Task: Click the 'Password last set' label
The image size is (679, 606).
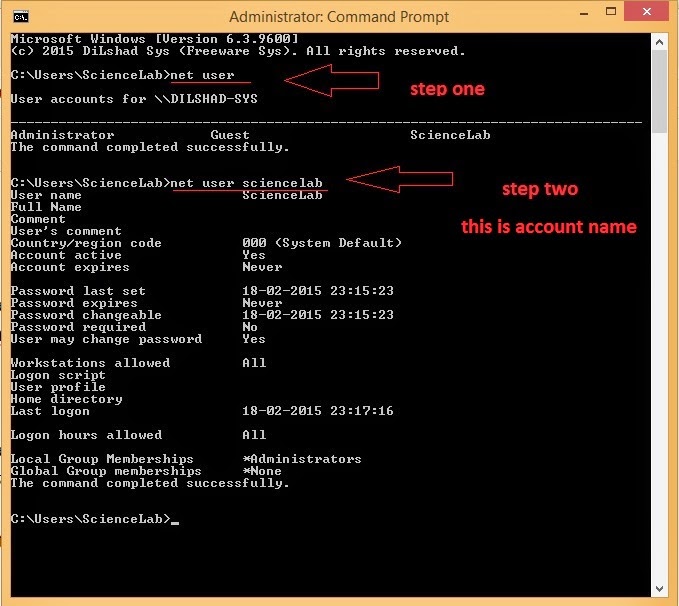Action: click(x=78, y=291)
